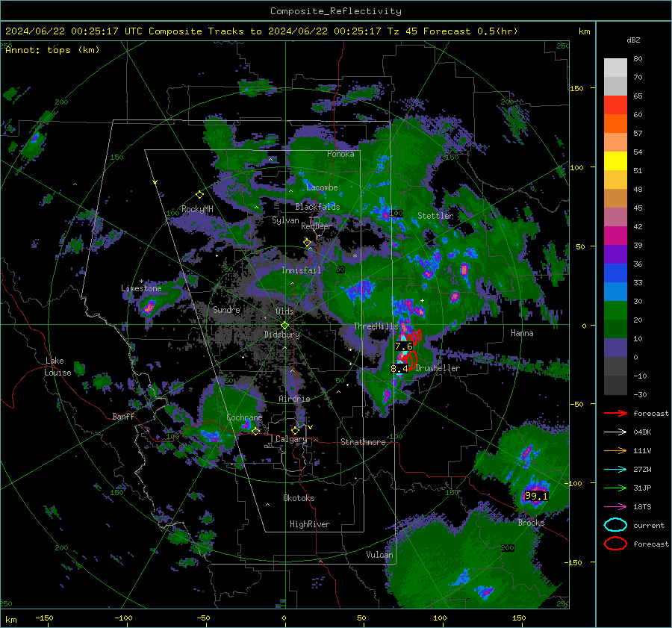Viewport: 672px width, 628px height.
Task: Click the Blackfalds town label
Action: 317,207
